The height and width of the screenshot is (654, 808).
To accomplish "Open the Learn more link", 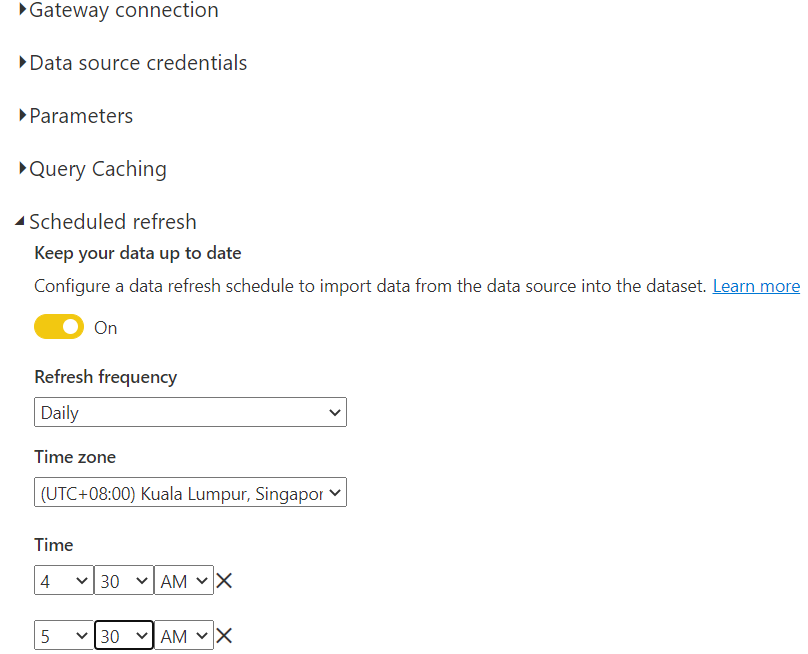I will (x=756, y=286).
